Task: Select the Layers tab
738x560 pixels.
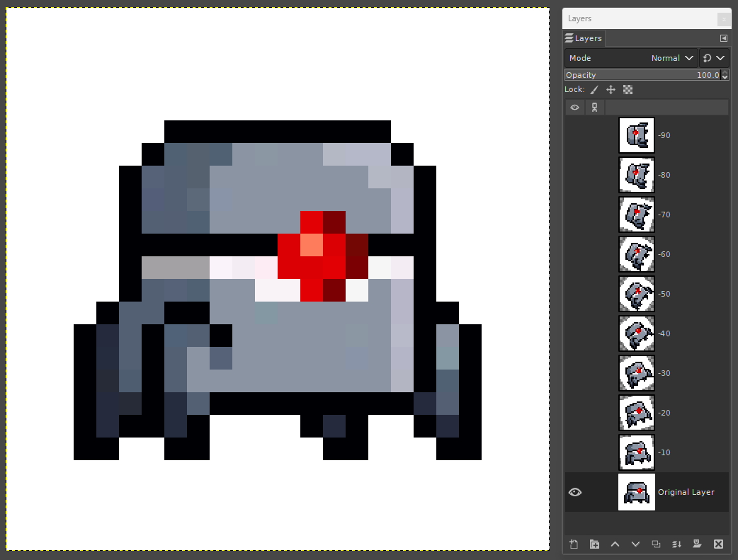Action: click(x=584, y=38)
